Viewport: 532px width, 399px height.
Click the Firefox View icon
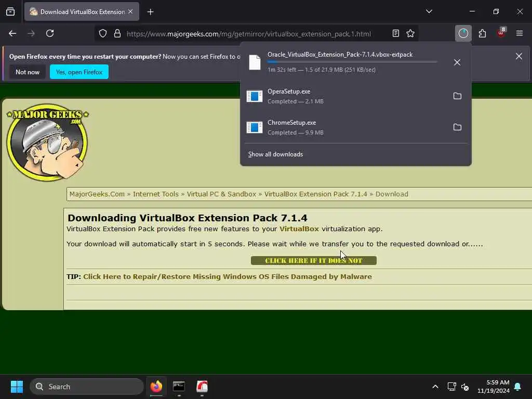[10, 12]
